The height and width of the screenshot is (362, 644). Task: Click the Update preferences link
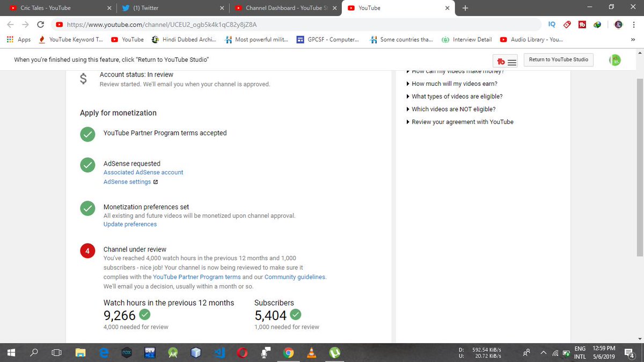[x=130, y=224]
